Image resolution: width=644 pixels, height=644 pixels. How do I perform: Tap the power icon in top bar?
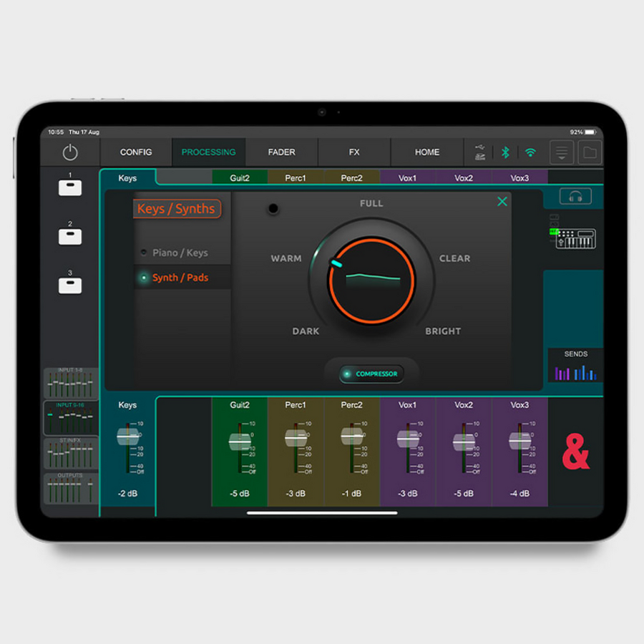pos(69,152)
